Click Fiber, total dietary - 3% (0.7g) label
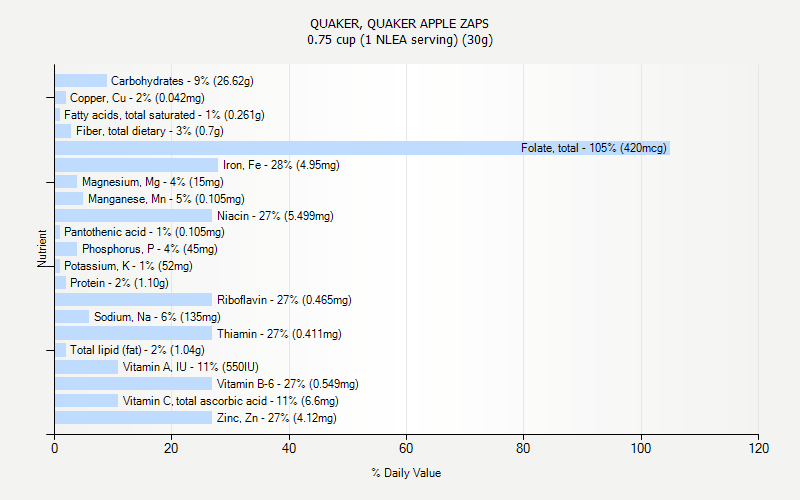 (149, 131)
